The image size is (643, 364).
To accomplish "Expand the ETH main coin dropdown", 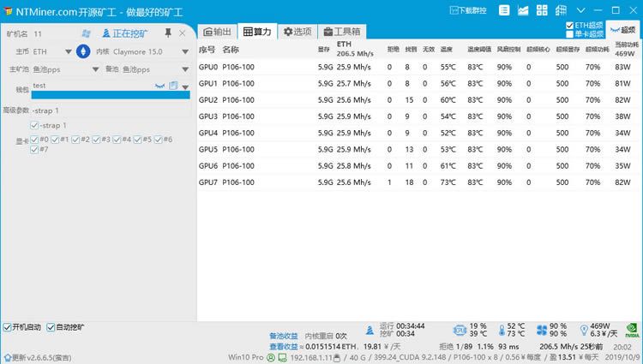I will tap(69, 51).
